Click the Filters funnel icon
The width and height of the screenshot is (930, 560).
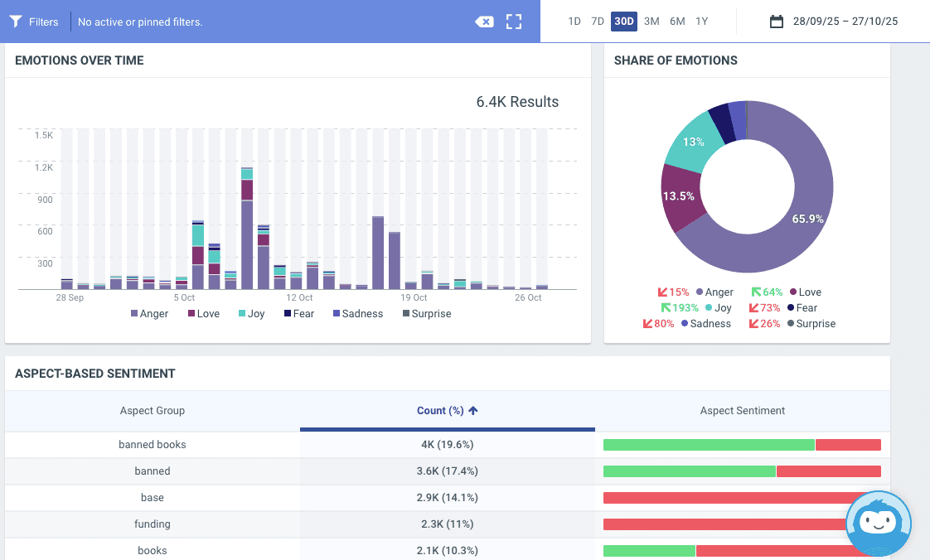[x=16, y=22]
